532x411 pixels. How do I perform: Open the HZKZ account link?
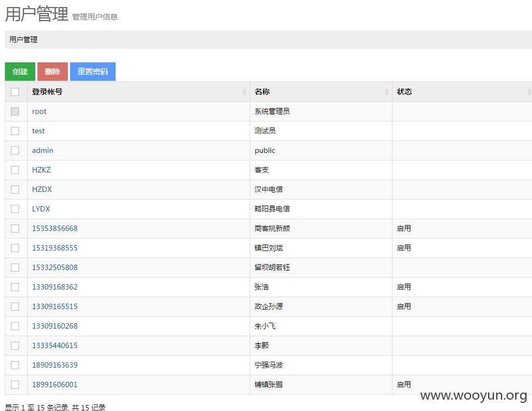(41, 170)
